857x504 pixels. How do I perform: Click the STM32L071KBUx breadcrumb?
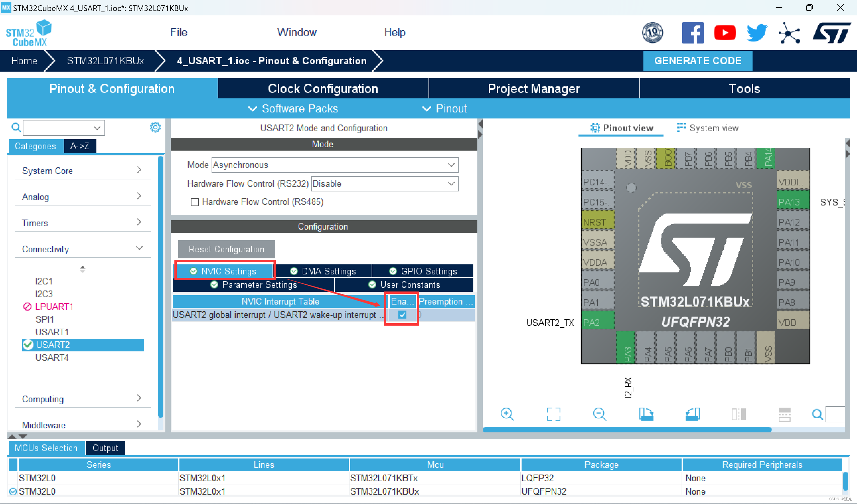(x=105, y=61)
